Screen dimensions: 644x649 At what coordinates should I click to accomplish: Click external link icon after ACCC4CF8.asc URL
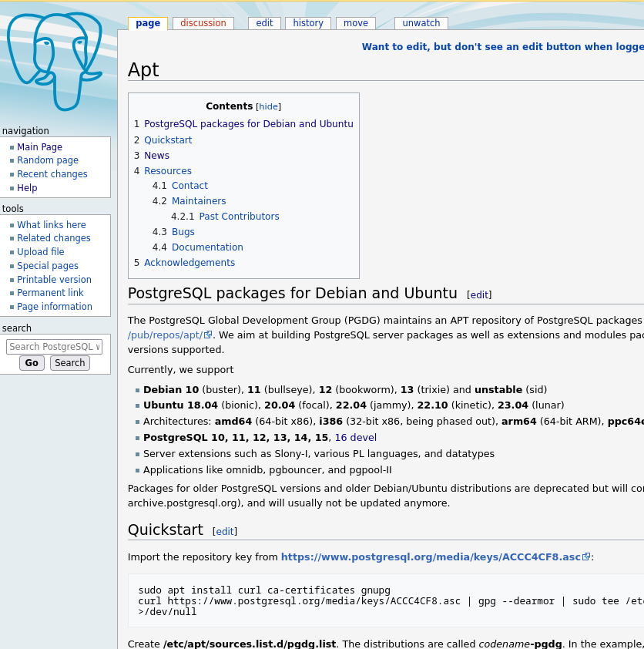[586, 557]
